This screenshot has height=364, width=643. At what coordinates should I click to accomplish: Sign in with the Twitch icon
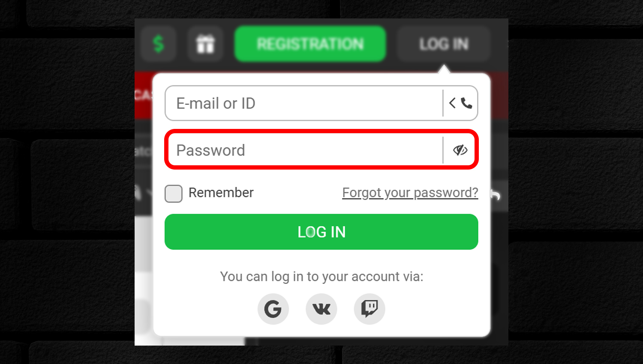370,309
